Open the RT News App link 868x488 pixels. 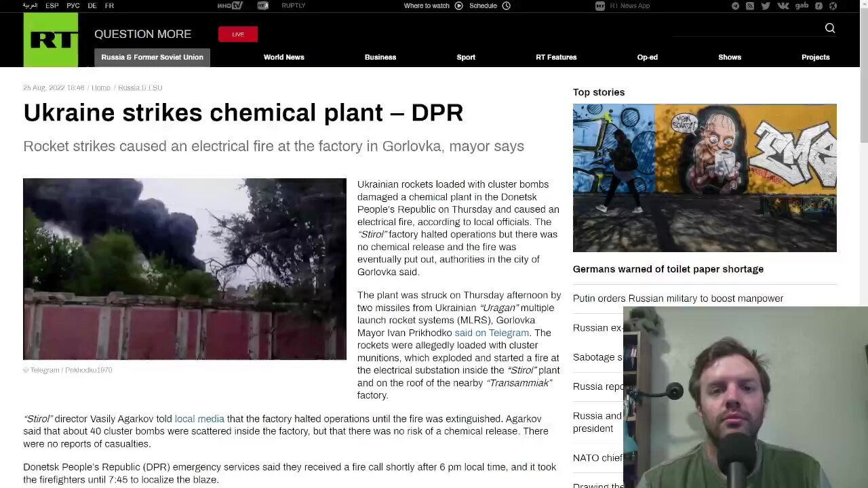(x=630, y=5)
